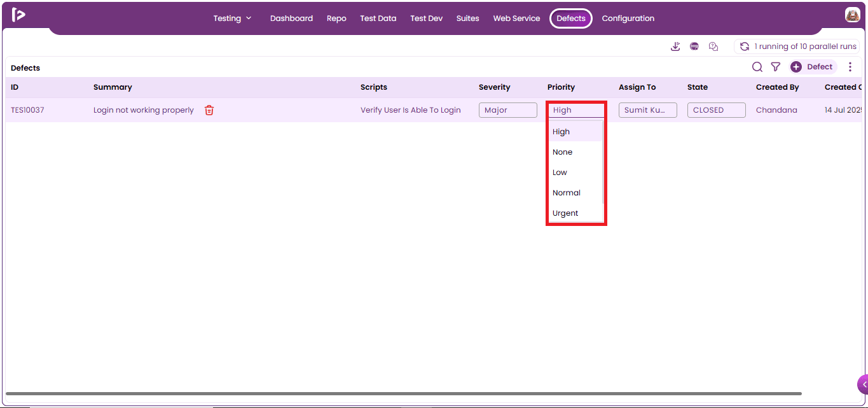Select Low in the priority list
The image size is (868, 408).
575,172
